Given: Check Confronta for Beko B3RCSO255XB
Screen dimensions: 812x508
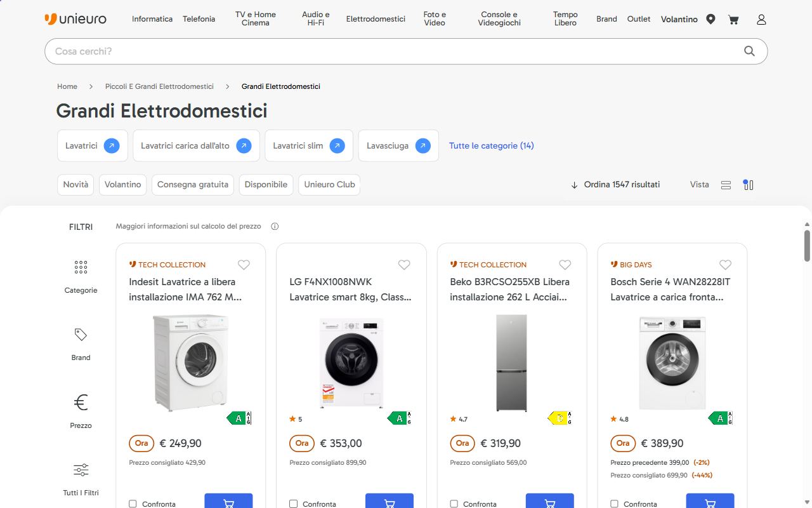Looking at the screenshot, I should pos(454,504).
